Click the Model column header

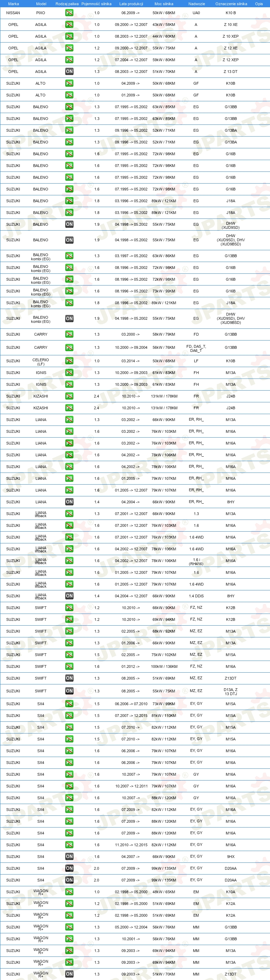coord(41,4)
